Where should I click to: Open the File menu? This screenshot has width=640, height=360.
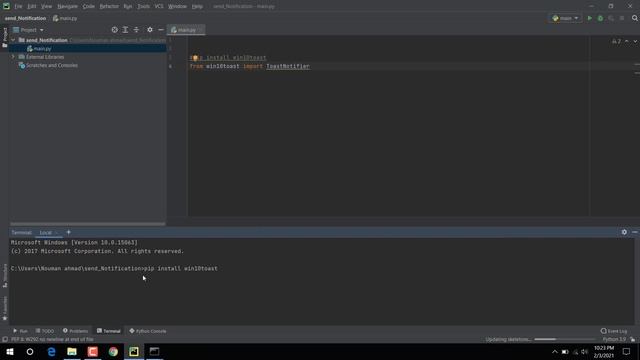tap(18, 7)
